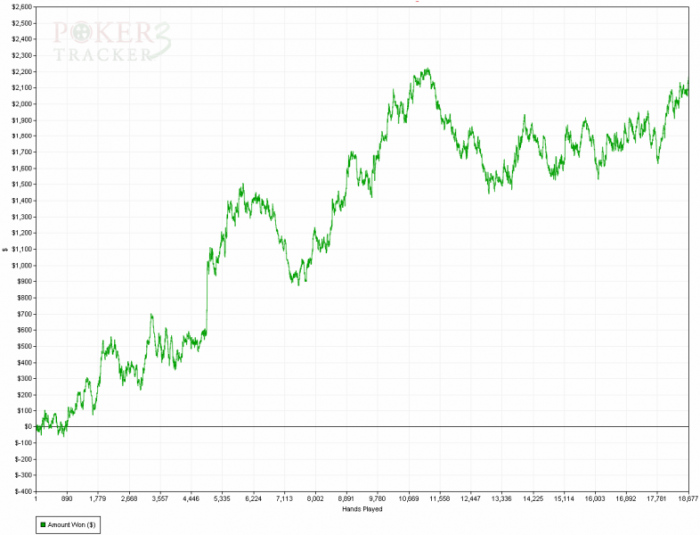Click the "6,224" x-axis tick label
Image resolution: width=700 pixels, height=535 pixels.
pyautogui.click(x=253, y=498)
